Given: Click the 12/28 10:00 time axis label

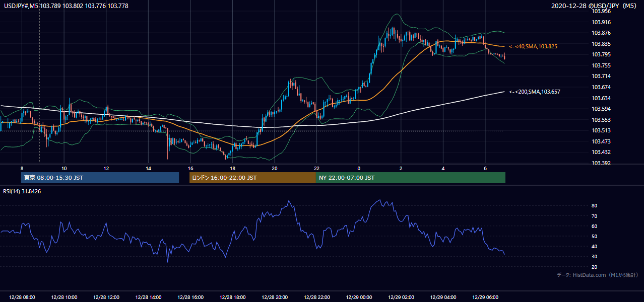Looking at the screenshot, I should click(64, 297).
